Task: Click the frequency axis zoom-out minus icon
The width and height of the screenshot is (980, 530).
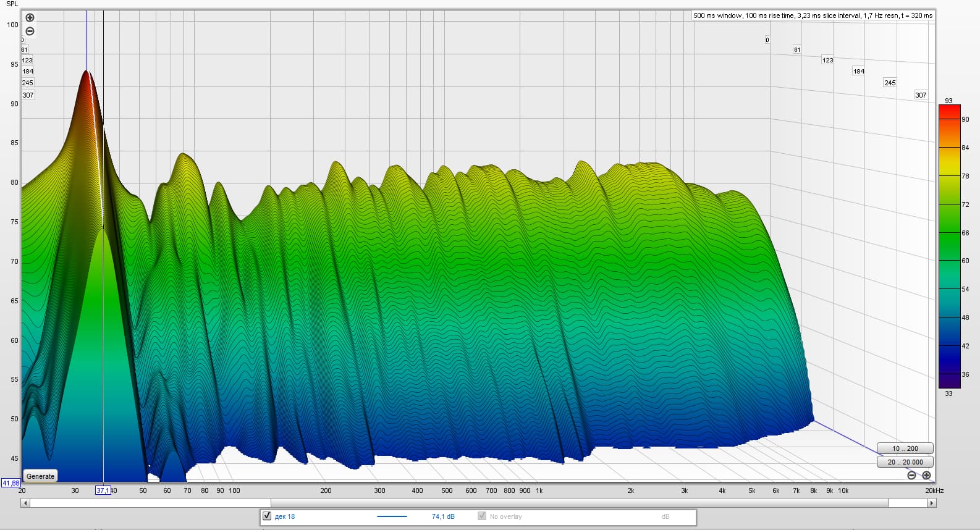Action: pos(911,475)
